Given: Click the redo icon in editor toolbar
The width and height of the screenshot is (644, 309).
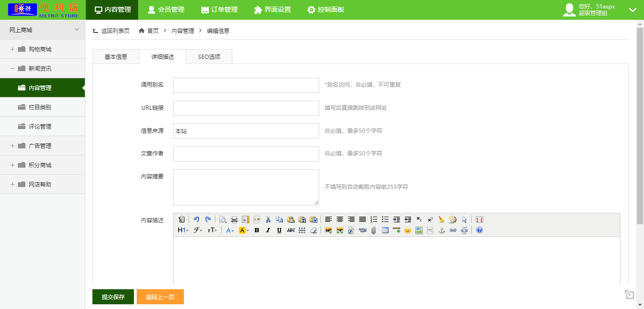Looking at the screenshot, I should 208,220.
